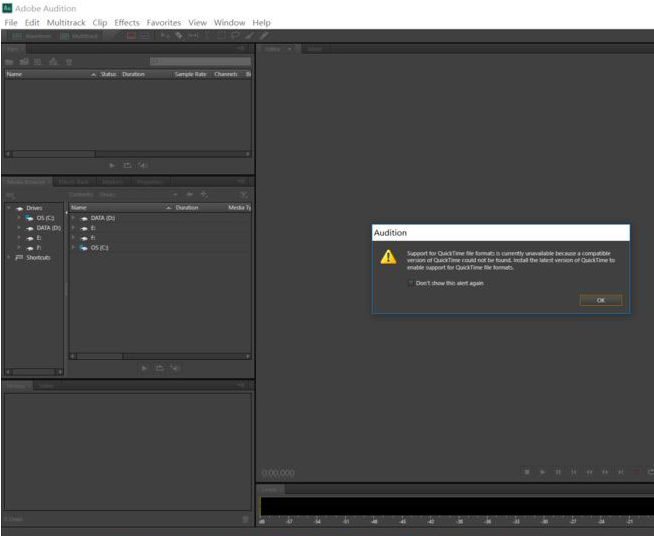This screenshot has width=654, height=536.
Task: Select the Marquee Selection tool
Action: pos(221,36)
